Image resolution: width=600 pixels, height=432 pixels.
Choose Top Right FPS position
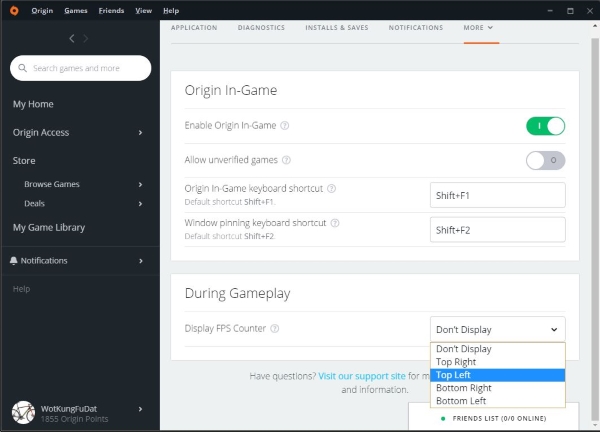497,362
